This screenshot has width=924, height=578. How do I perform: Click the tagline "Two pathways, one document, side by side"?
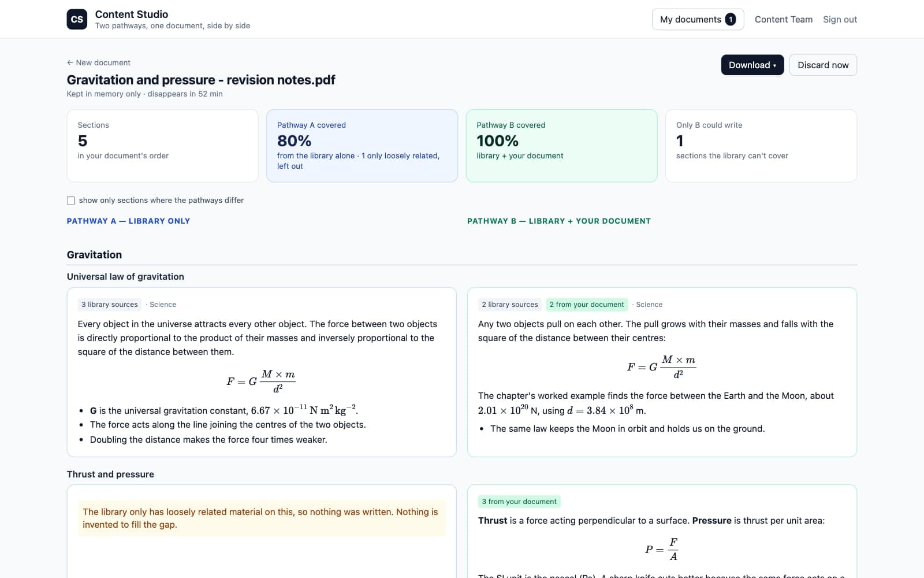[x=173, y=26]
